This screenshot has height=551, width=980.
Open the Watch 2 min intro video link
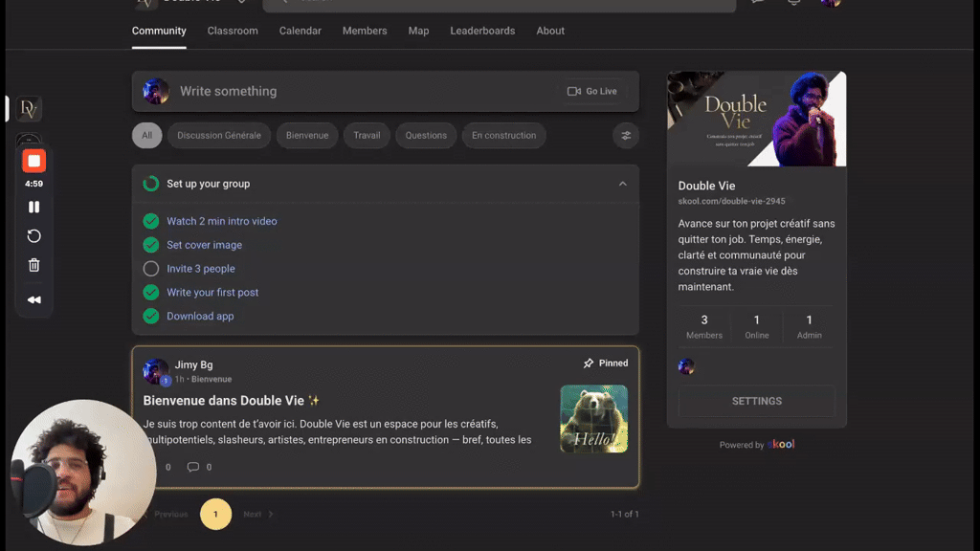(x=222, y=221)
